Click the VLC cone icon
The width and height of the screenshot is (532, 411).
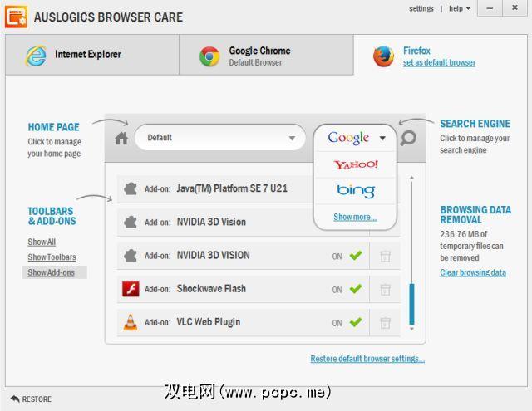131,322
